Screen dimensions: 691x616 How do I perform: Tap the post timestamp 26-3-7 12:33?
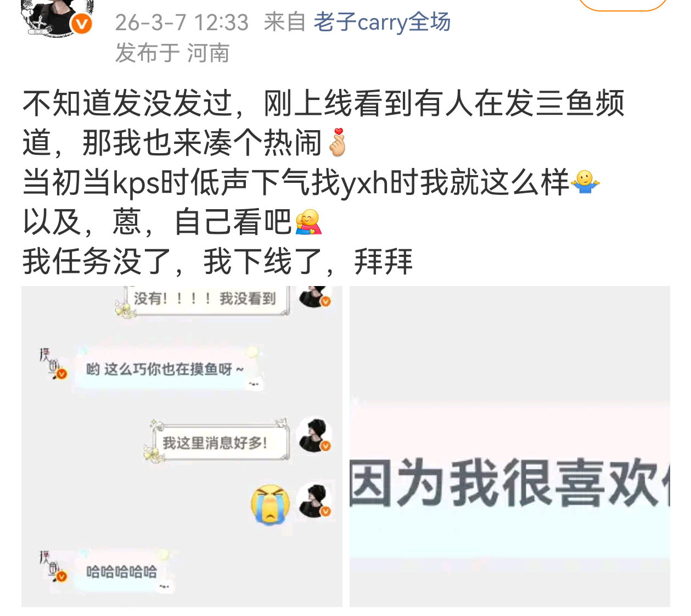tap(182, 23)
